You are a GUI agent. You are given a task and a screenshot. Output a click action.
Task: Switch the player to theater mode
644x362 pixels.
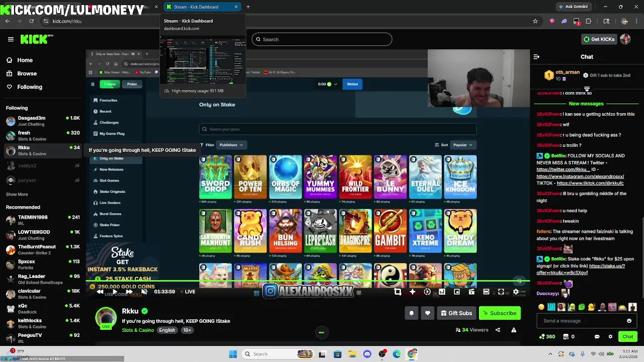click(x=486, y=292)
